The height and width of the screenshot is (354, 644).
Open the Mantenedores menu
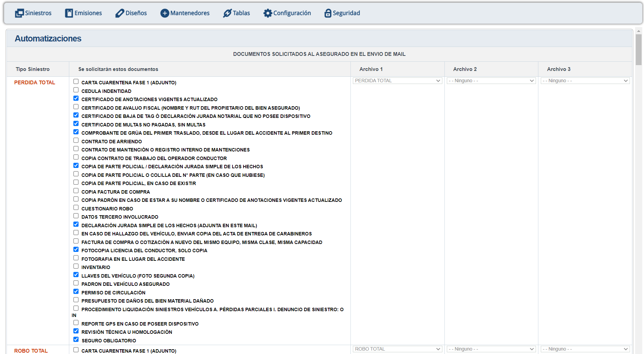190,13
